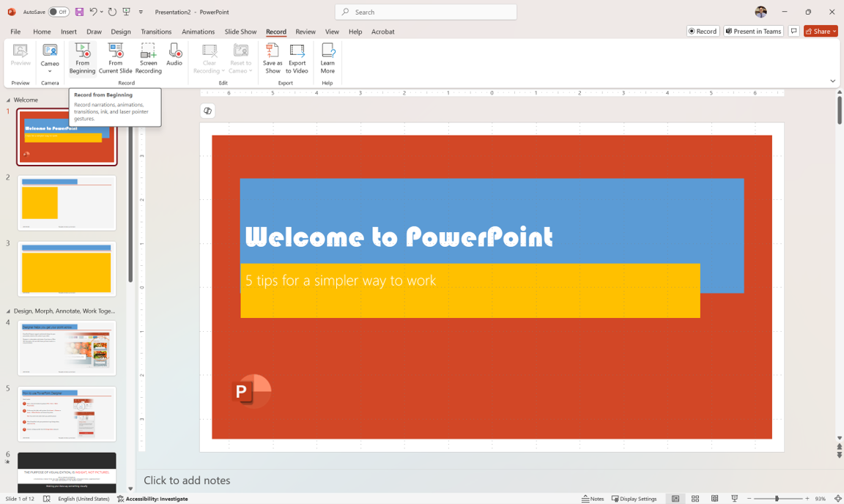Open the Screen Recording tool

point(148,51)
